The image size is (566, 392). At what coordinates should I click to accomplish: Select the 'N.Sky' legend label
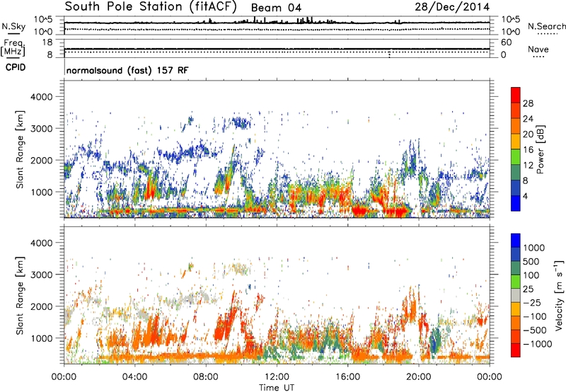pyautogui.click(x=13, y=26)
